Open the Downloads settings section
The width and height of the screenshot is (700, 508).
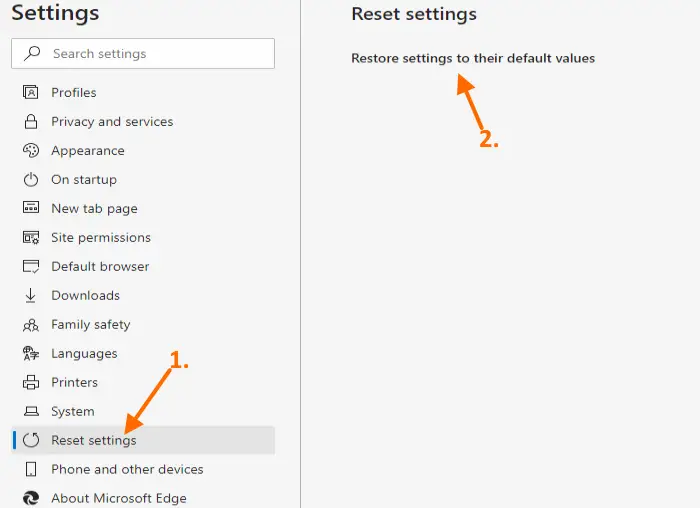pos(86,296)
